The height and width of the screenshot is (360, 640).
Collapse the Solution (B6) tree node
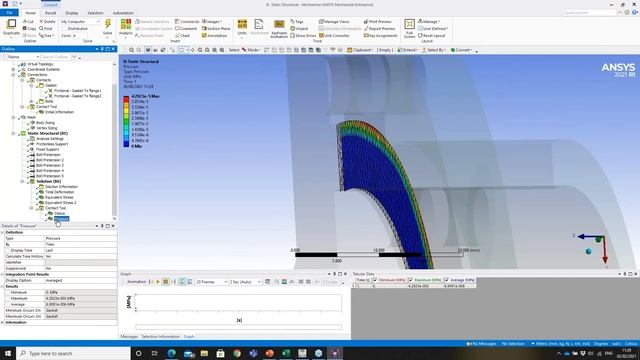click(22, 181)
